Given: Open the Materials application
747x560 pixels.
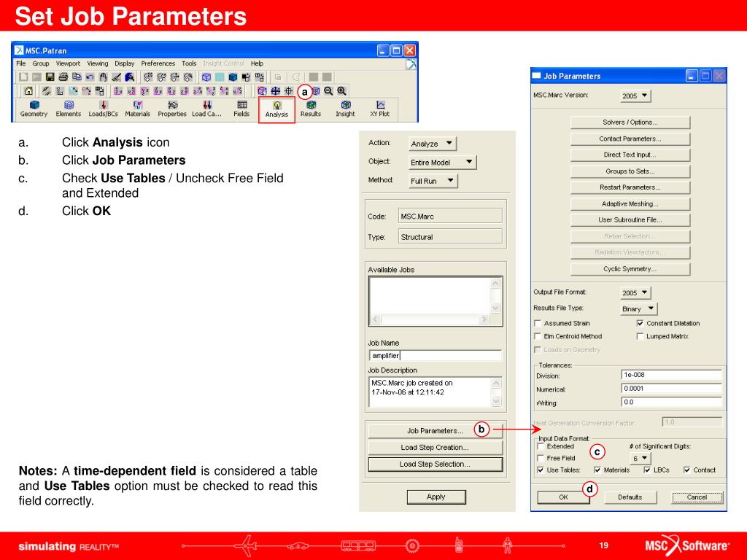Looking at the screenshot, I should point(137,109).
